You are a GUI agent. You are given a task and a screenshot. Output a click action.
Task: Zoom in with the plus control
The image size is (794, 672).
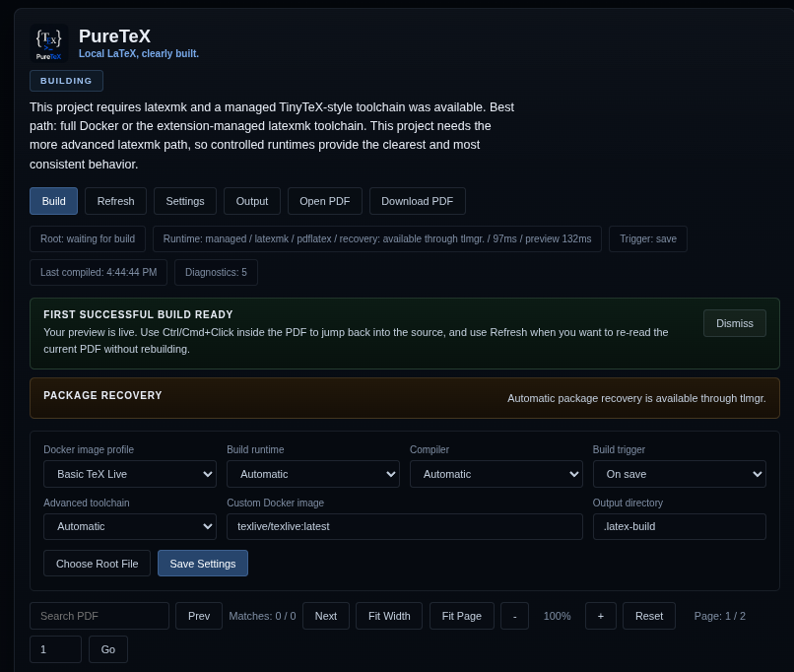(600, 615)
